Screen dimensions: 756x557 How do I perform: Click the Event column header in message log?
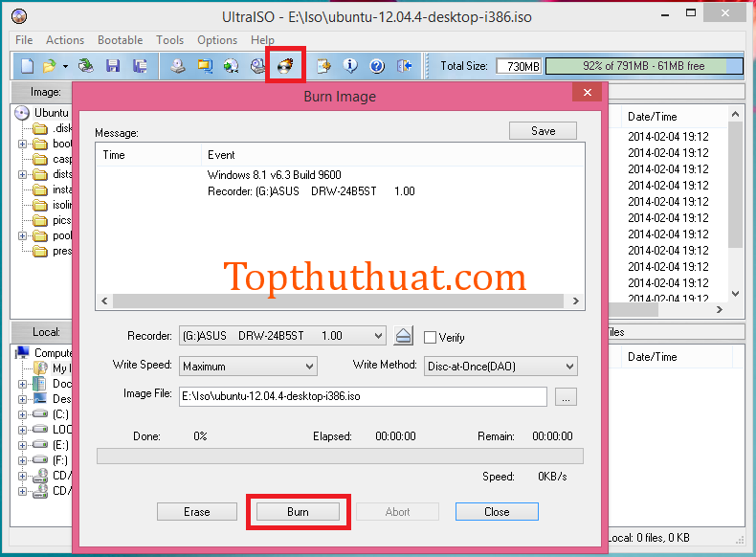point(392,155)
